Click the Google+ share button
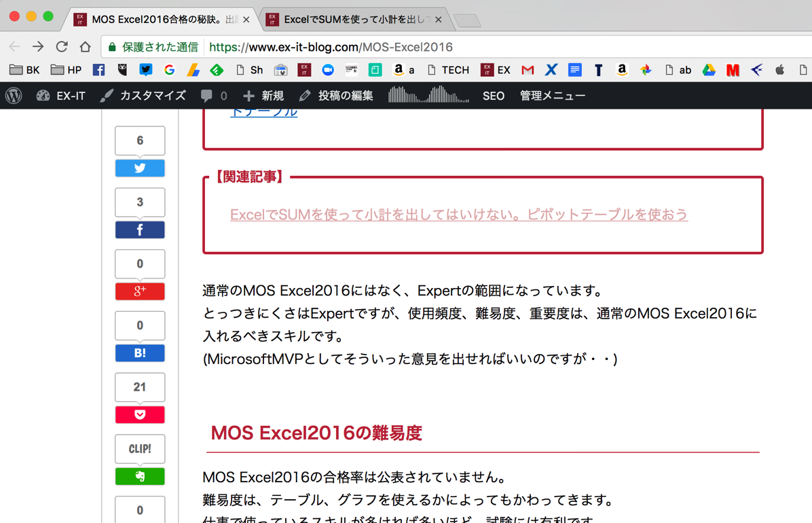The image size is (812, 523). point(140,291)
